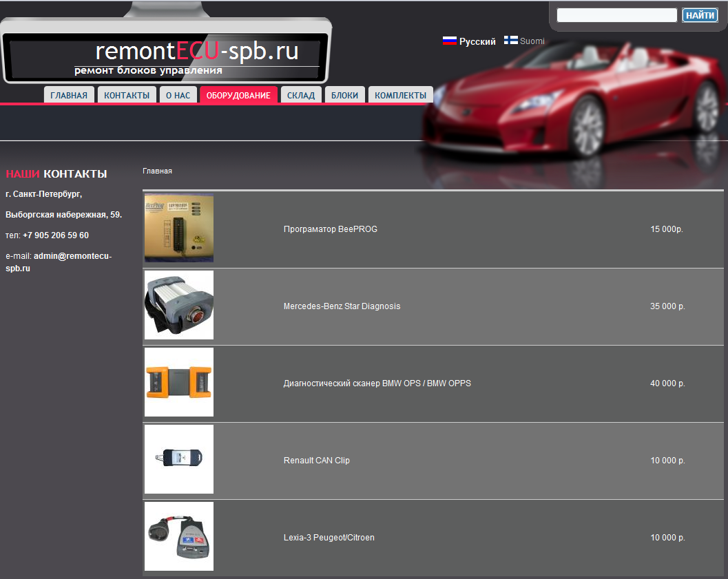Go to the Главная menu tab
The width and height of the screenshot is (728, 579).
pos(69,96)
